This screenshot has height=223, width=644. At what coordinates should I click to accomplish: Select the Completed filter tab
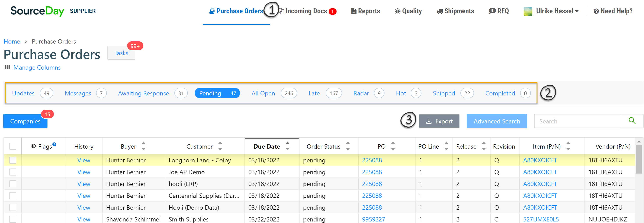(507, 93)
